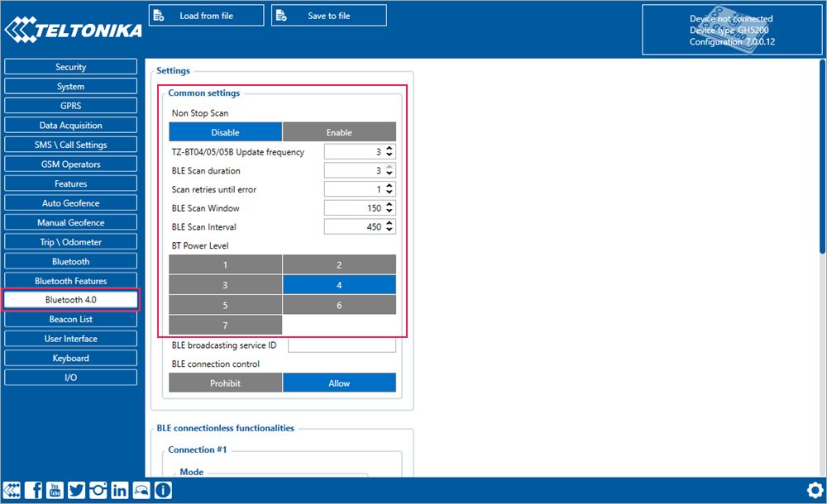
Task: Open the Beacon List section
Action: (x=70, y=320)
